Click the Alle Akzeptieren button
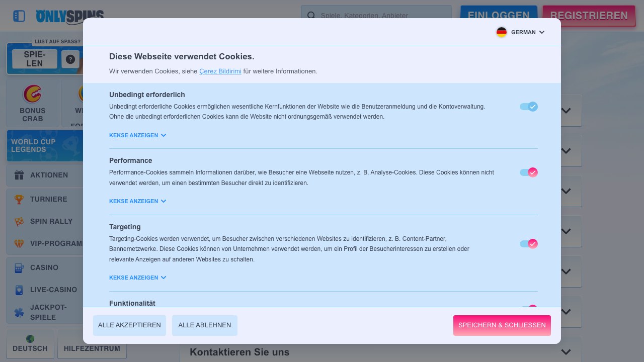644x362 pixels. pyautogui.click(x=129, y=325)
